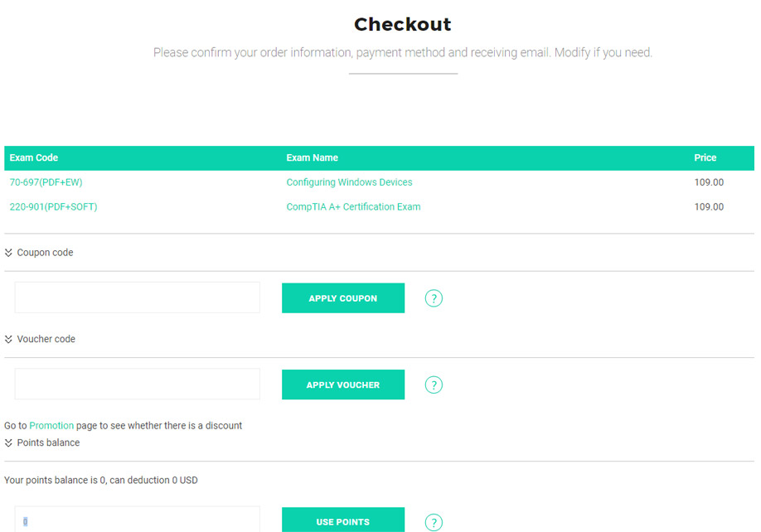
Task: Click the Exam Name column header
Action: point(312,157)
